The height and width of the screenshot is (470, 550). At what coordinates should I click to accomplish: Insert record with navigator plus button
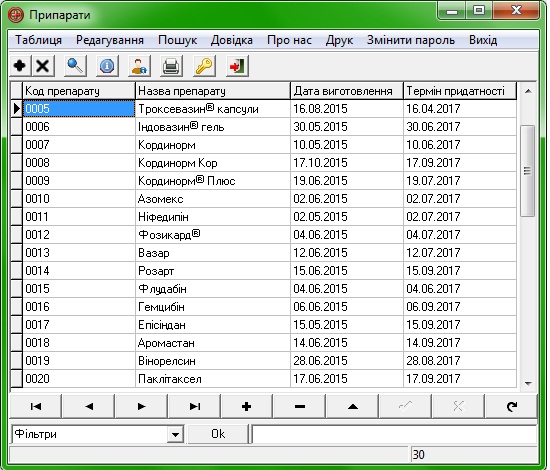pyautogui.click(x=247, y=406)
